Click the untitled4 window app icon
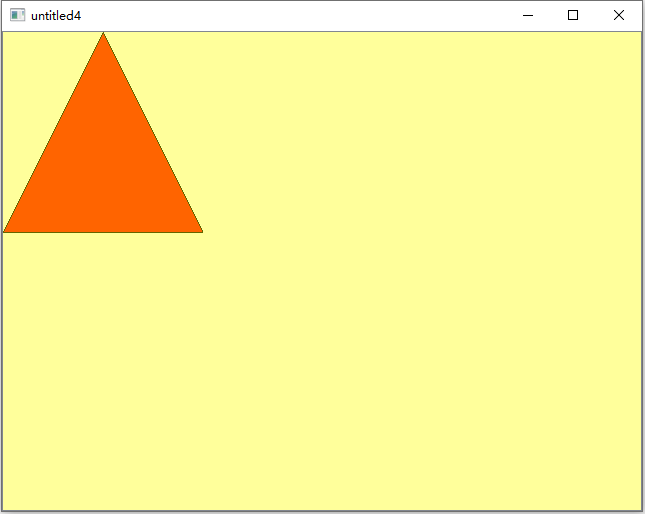The width and height of the screenshot is (645, 514). [x=17, y=15]
